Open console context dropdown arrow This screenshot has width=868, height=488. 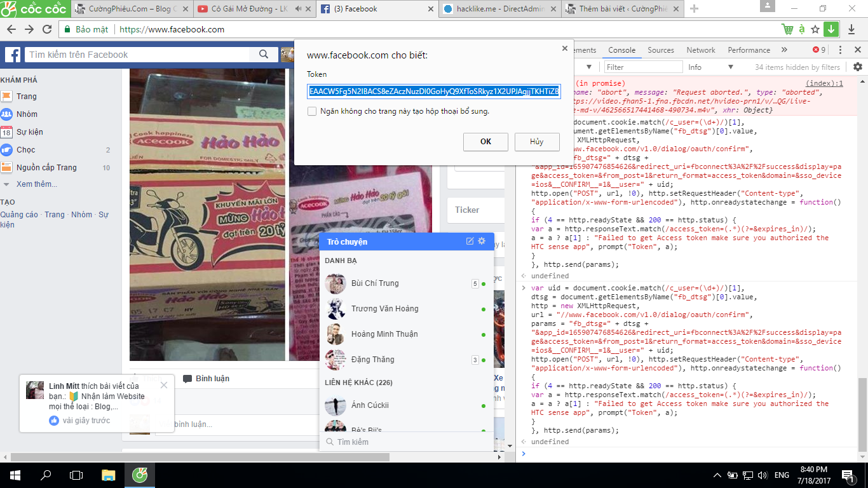(589, 67)
